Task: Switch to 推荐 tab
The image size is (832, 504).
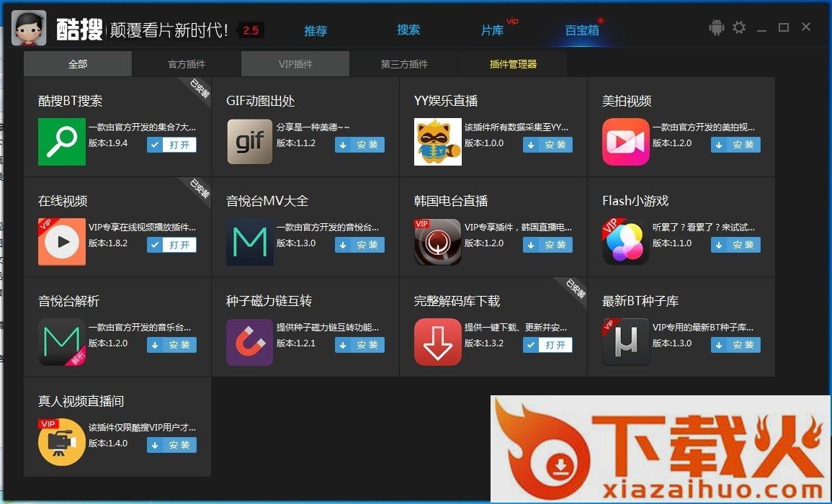Action: 316,31
